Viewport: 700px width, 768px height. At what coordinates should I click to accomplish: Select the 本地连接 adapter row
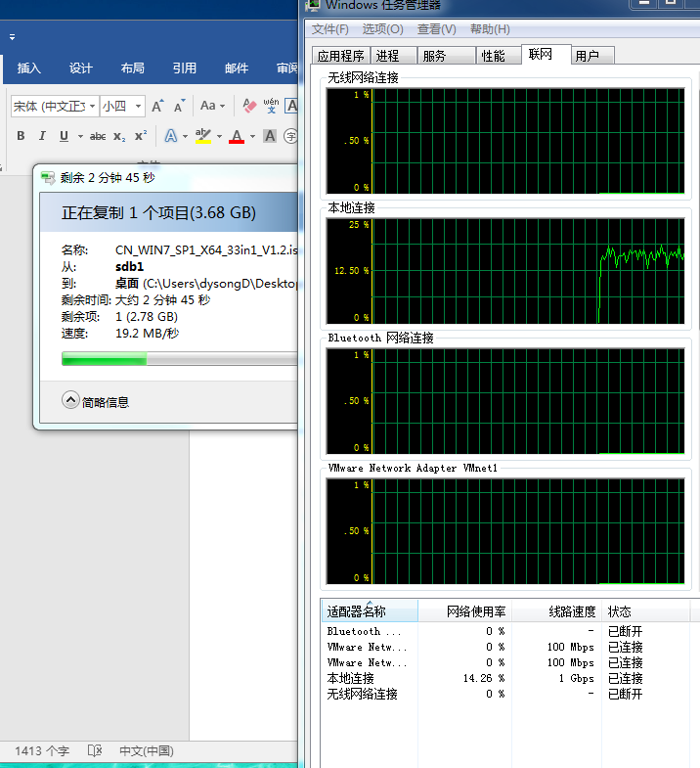click(x=507, y=678)
